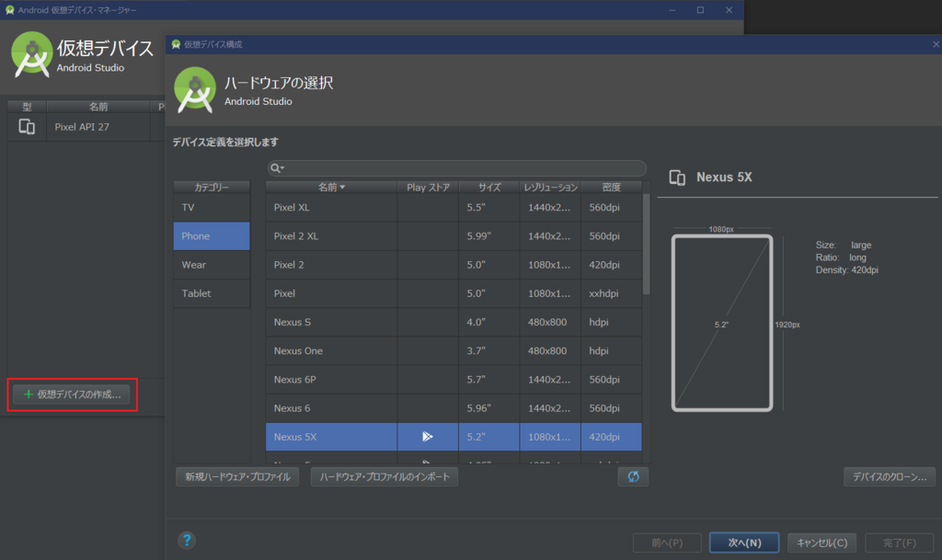The width and height of the screenshot is (942, 560).
Task: Click the サイズ column header
Action: (x=489, y=188)
